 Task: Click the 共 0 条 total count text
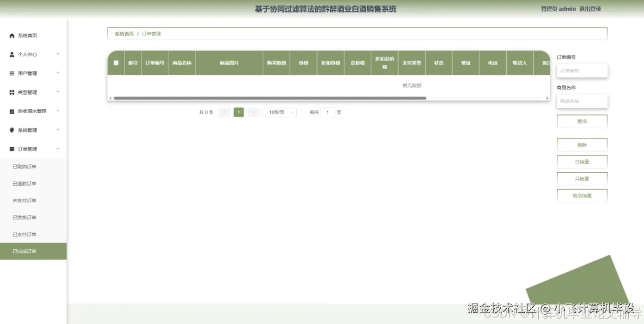coord(206,112)
